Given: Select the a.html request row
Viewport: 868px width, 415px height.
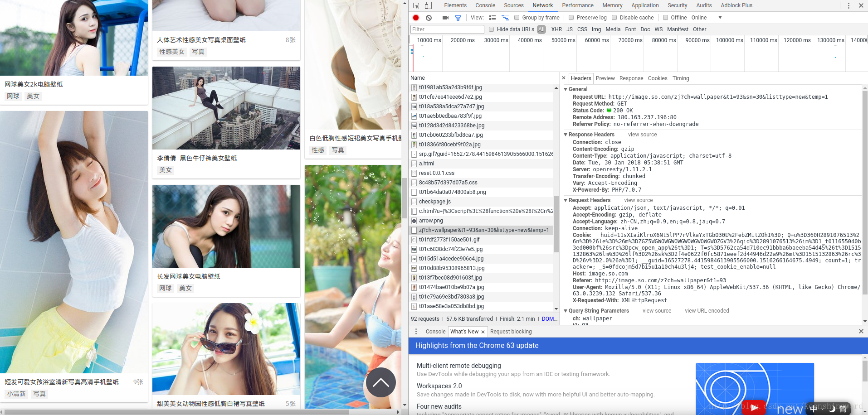Looking at the screenshot, I should coord(481,164).
